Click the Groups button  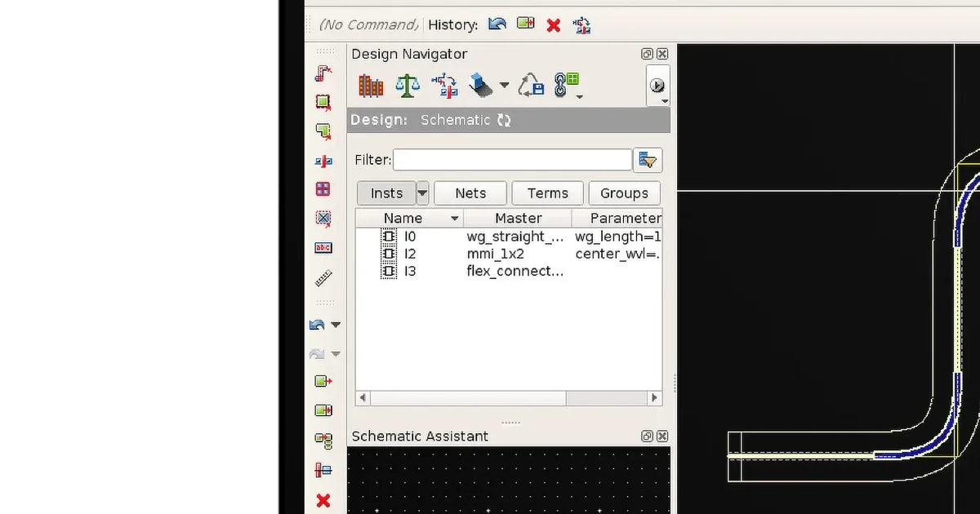coord(624,193)
